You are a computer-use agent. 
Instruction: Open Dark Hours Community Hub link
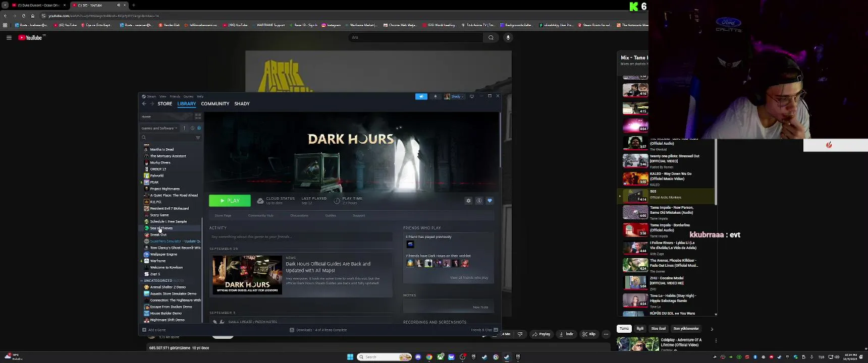(x=260, y=216)
